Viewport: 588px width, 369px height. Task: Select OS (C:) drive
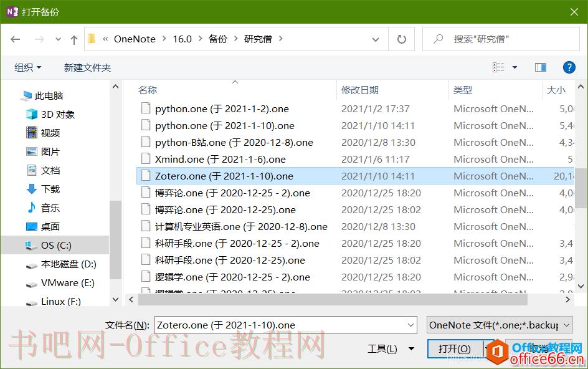(55, 246)
